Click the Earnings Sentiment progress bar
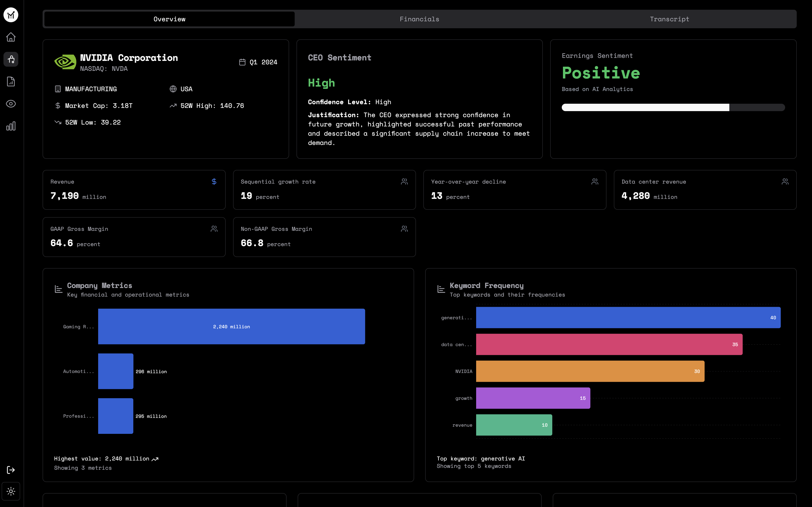Screen dimensions: 812x507 tap(673, 107)
